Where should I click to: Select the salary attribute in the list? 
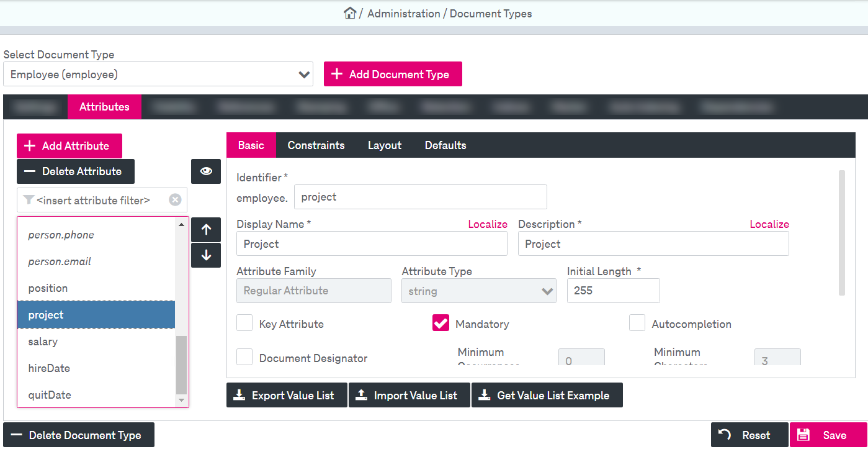click(x=43, y=341)
